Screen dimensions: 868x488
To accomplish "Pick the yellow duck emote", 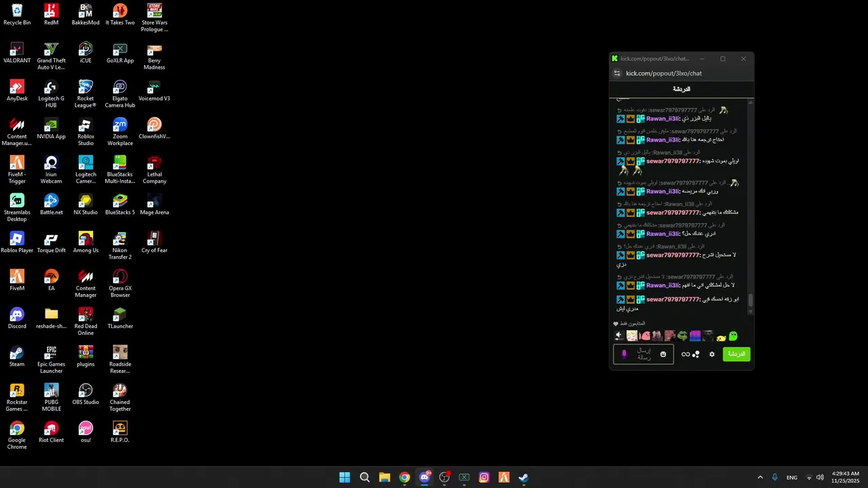I will coord(721,337).
